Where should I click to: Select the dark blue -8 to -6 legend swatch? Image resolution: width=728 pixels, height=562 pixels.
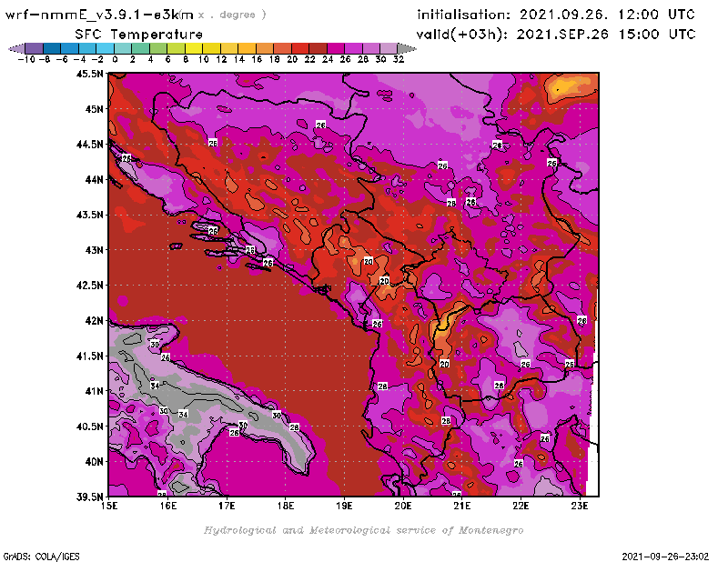click(52, 48)
